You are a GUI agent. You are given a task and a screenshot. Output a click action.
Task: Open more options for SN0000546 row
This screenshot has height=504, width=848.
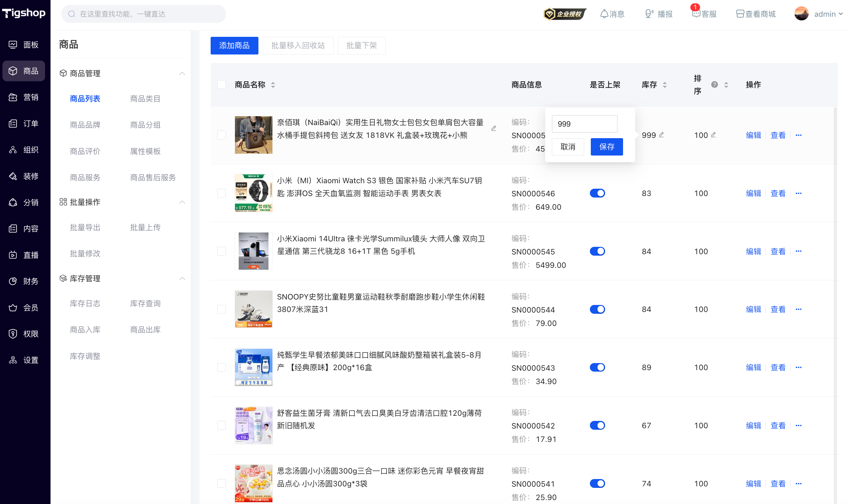pyautogui.click(x=798, y=193)
